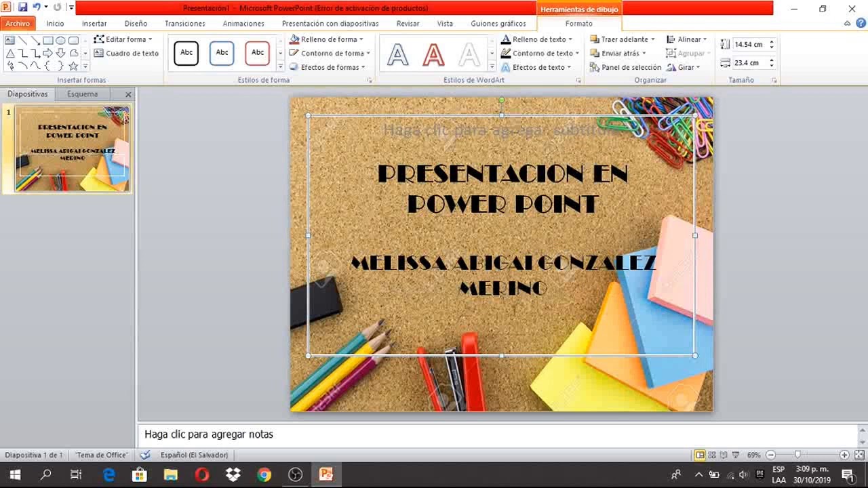Undo the last action

point(37,7)
